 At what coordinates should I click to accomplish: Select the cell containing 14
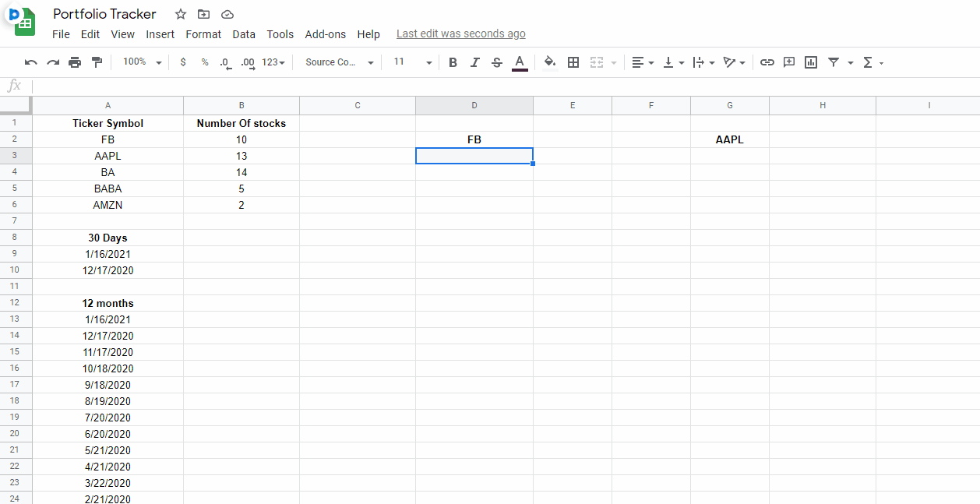241,172
